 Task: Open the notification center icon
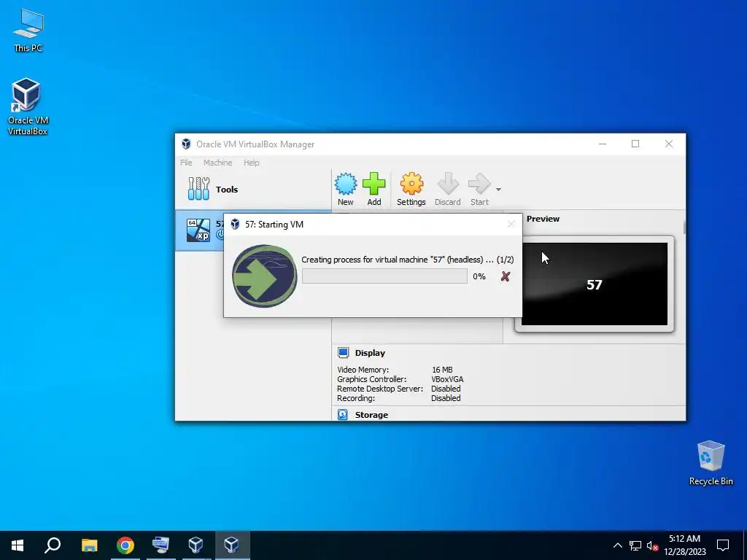[723, 545]
